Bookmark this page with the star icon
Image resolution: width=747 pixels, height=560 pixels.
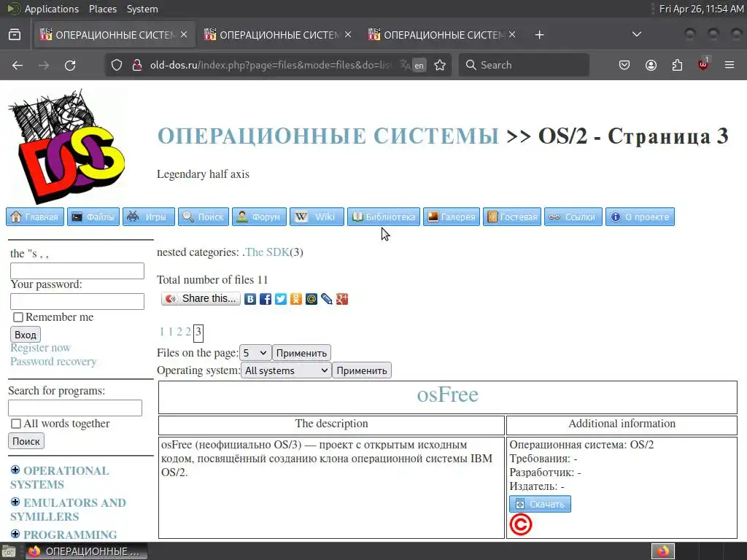coord(440,65)
